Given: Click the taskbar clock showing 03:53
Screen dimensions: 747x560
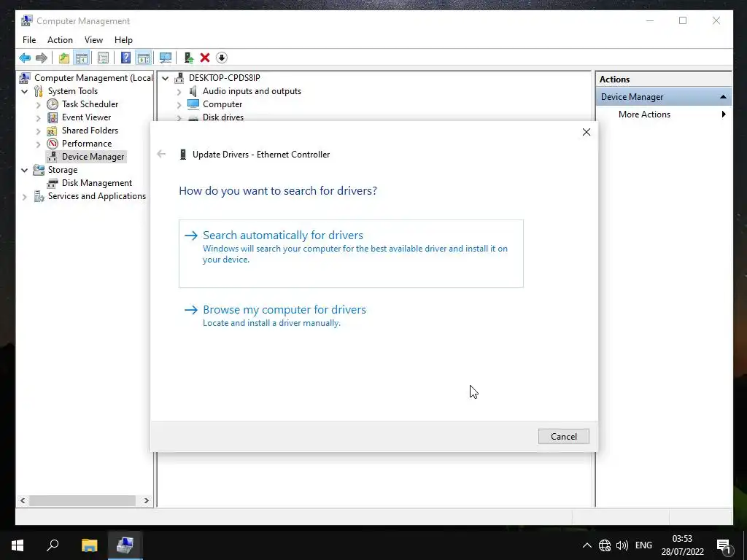Looking at the screenshot, I should coord(682,545).
